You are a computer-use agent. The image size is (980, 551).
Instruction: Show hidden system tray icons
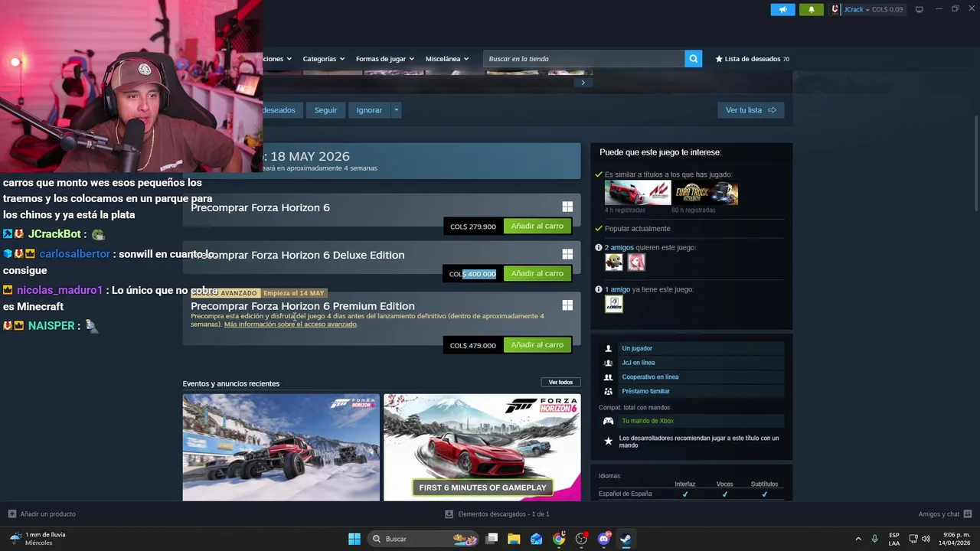(x=858, y=539)
